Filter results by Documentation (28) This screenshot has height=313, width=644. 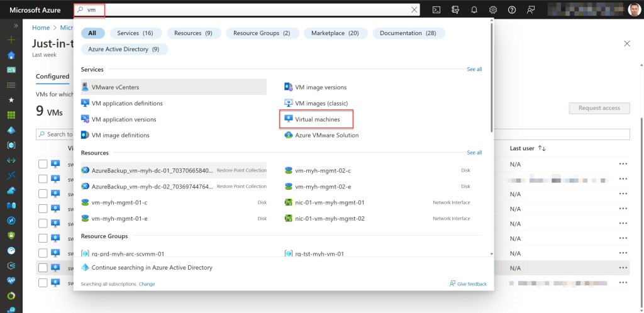coord(408,33)
